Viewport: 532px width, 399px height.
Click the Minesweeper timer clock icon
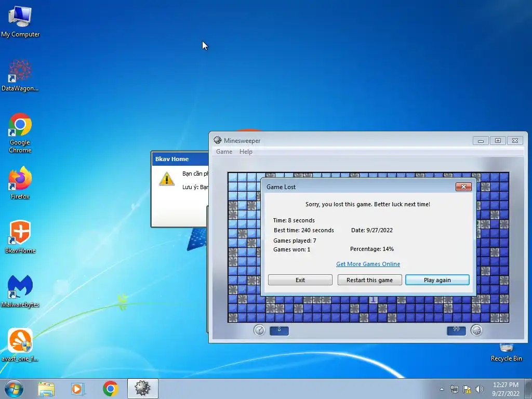point(260,330)
